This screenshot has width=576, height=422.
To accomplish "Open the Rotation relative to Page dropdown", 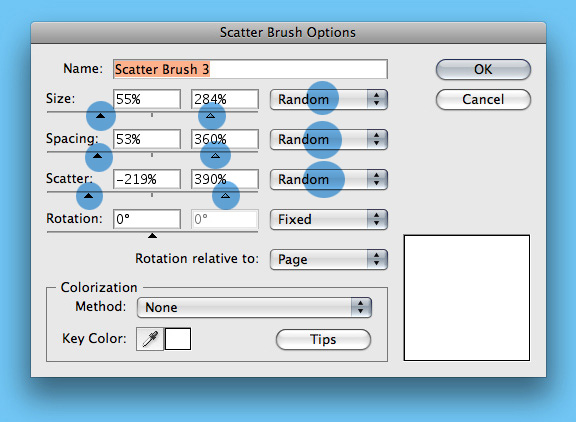I will (x=329, y=260).
